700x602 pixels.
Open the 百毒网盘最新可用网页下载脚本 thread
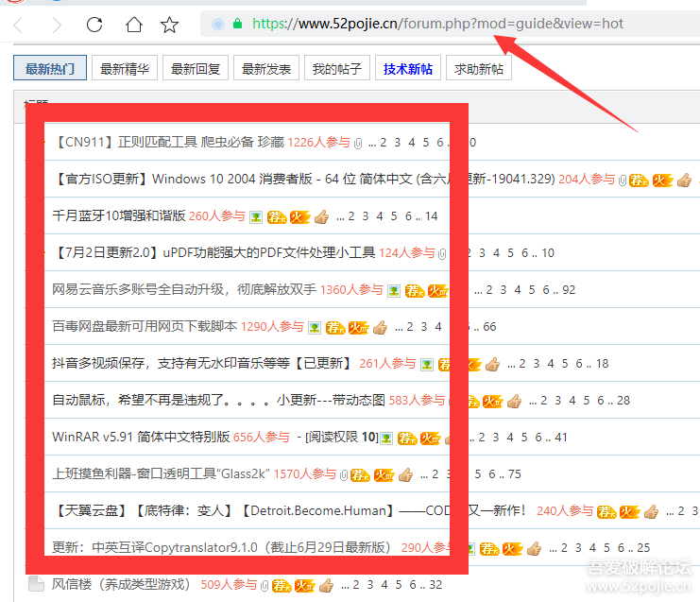pos(145,326)
